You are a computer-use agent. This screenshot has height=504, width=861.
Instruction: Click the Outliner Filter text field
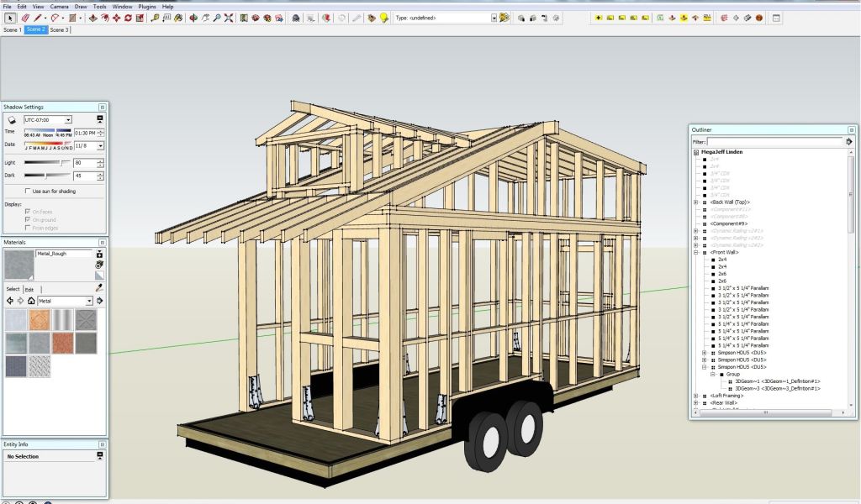(774, 142)
